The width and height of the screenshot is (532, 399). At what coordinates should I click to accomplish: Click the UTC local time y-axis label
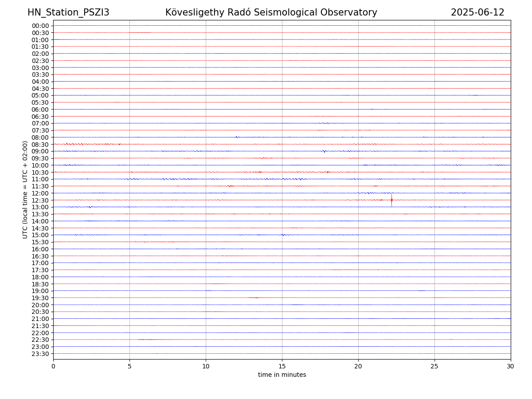26,190
